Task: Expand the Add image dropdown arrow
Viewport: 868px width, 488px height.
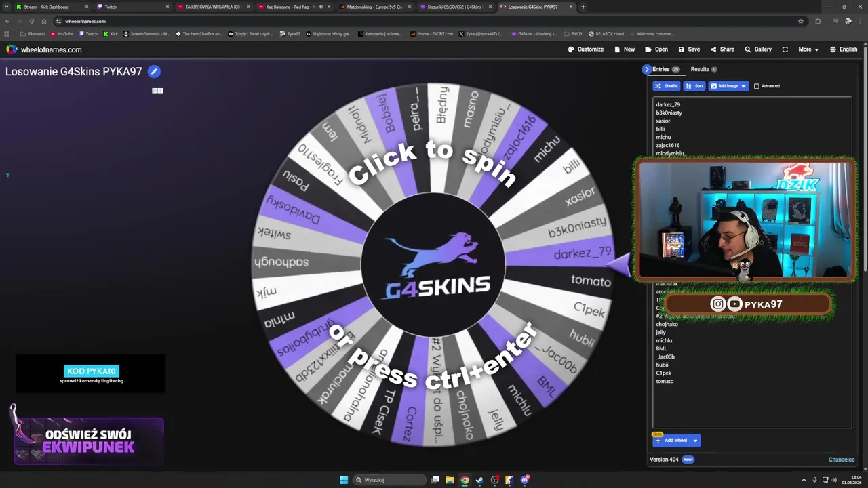Action: tap(744, 86)
